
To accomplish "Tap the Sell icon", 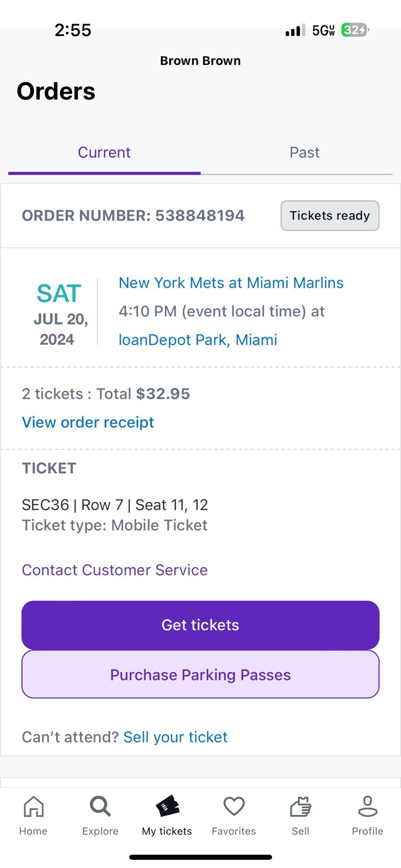I will [301, 807].
